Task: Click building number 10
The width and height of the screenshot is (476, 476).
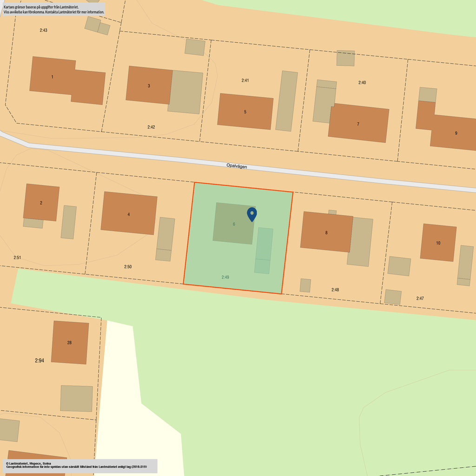Action: click(438, 243)
